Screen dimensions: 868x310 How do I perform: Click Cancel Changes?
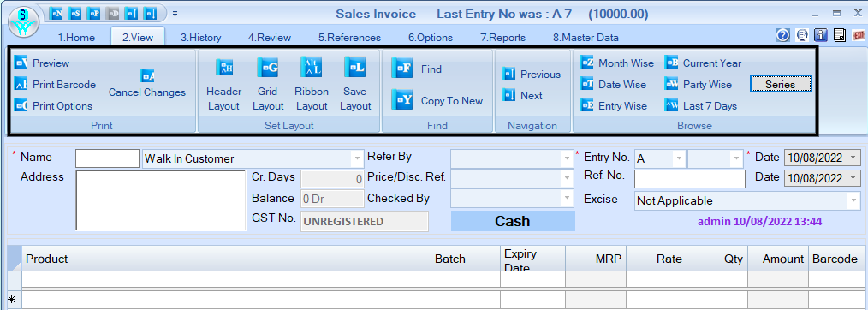pos(147,84)
